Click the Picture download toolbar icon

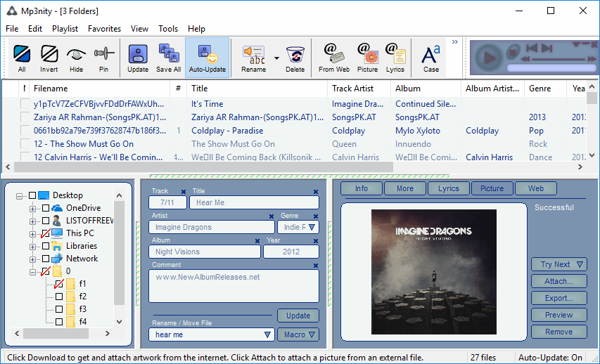click(367, 58)
